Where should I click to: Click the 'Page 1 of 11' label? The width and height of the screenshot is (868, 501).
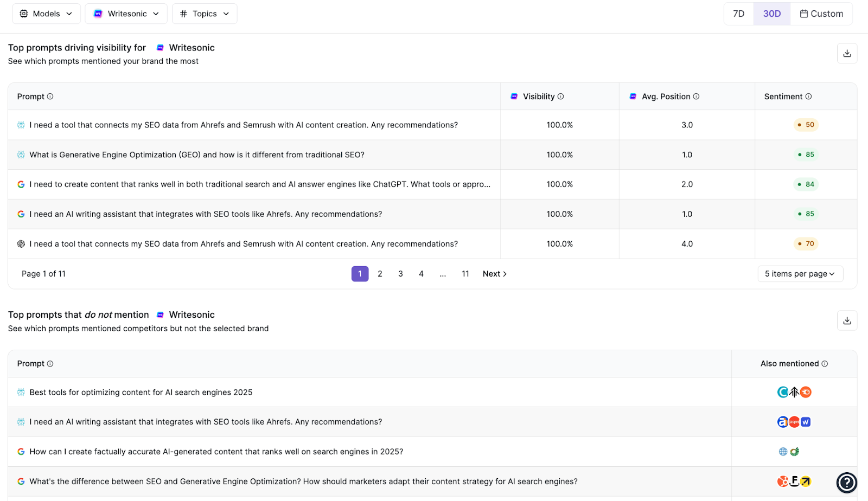click(43, 274)
